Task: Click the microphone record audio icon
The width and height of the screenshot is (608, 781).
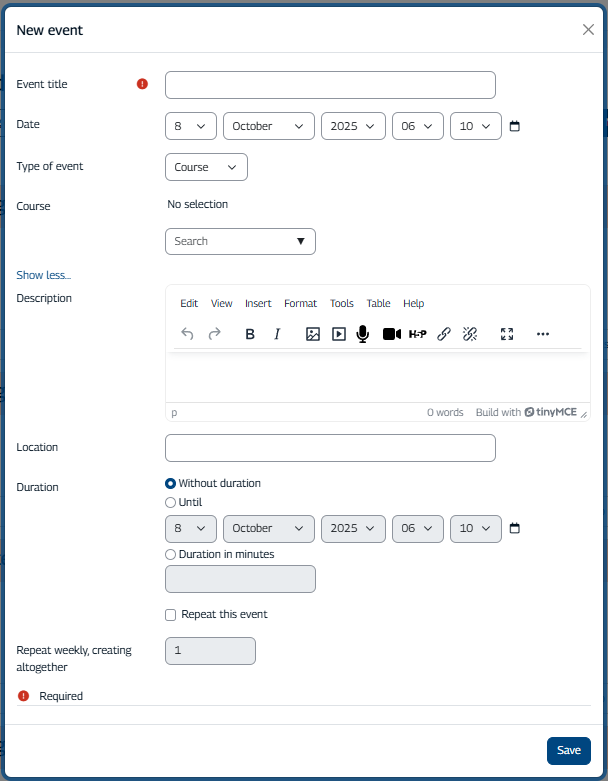Action: click(x=363, y=334)
